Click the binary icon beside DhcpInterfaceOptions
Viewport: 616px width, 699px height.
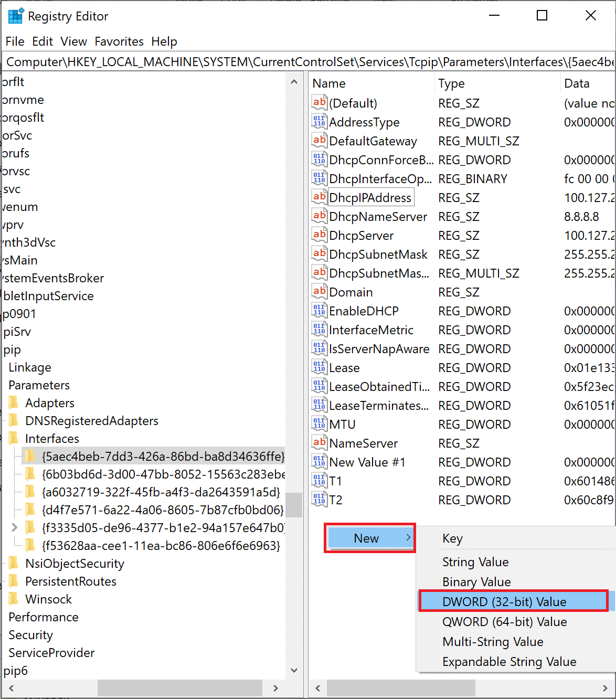pyautogui.click(x=319, y=178)
